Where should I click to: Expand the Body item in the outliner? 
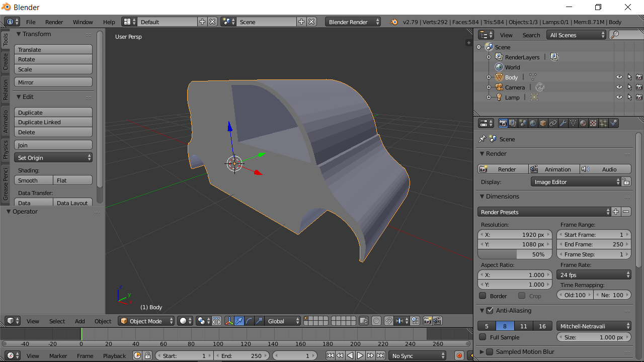(489, 77)
